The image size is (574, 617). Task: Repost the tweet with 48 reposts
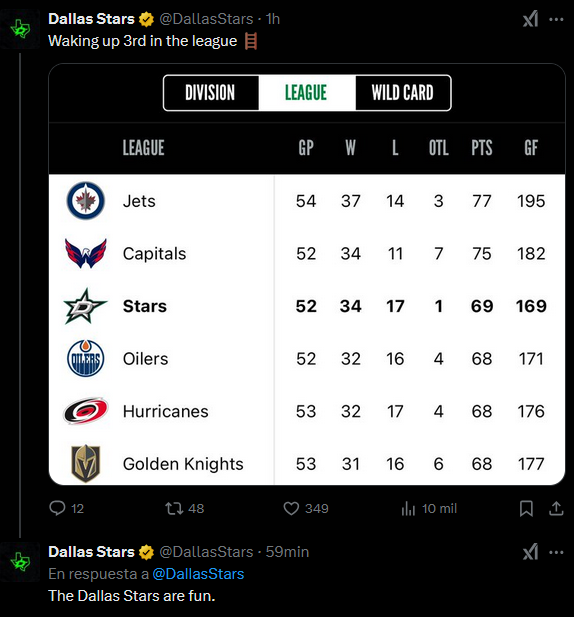174,508
